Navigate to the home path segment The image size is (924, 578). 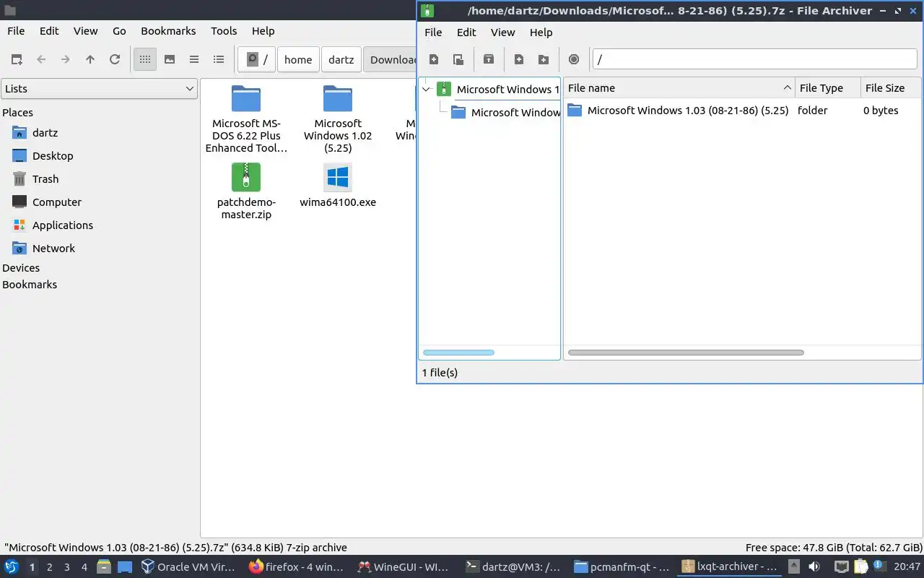[x=298, y=59]
